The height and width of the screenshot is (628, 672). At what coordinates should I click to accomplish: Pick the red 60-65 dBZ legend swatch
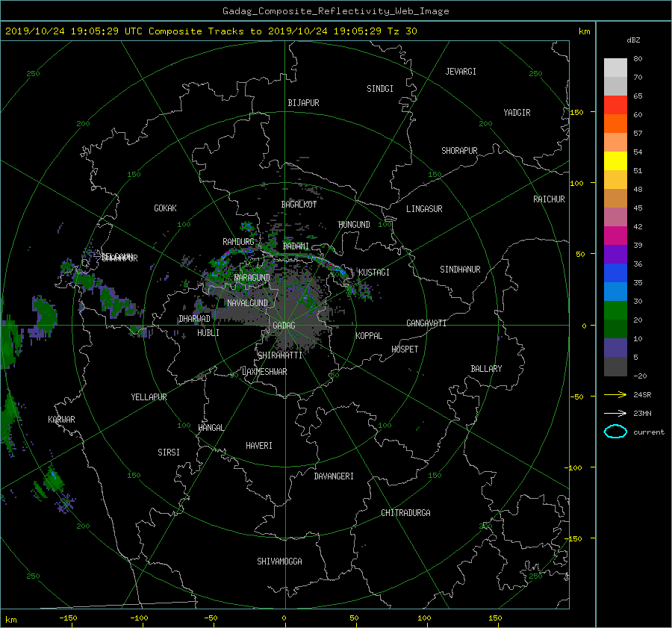615,105
